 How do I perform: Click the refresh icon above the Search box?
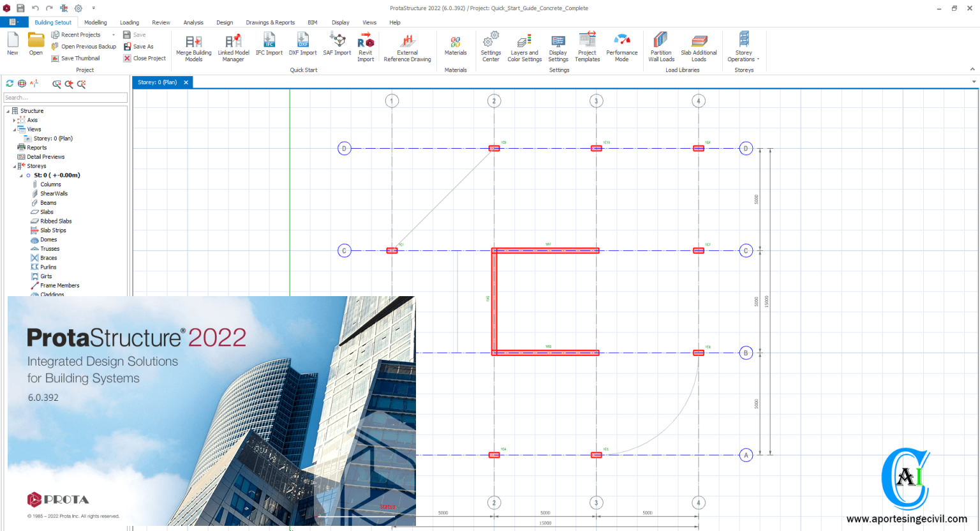point(9,83)
